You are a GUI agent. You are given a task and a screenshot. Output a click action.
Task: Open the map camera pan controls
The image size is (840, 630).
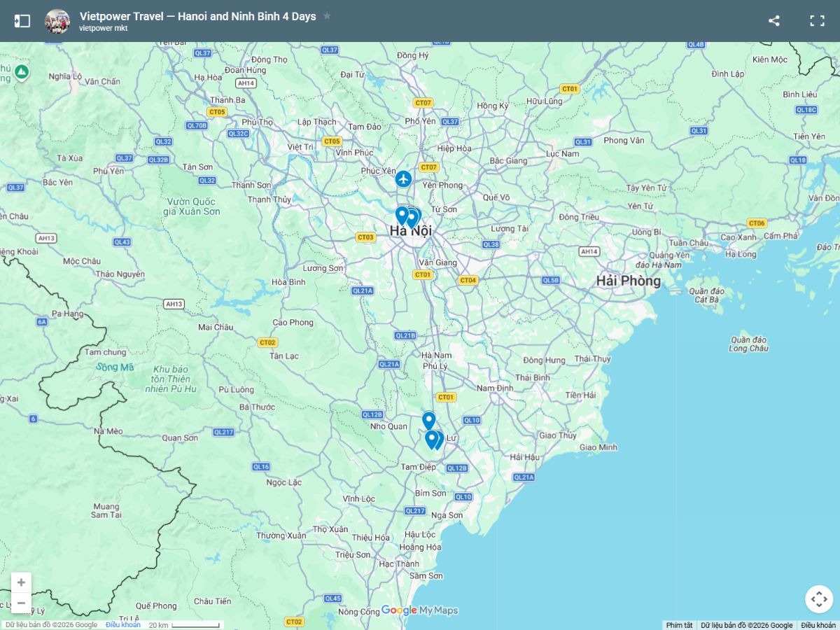pos(819,599)
